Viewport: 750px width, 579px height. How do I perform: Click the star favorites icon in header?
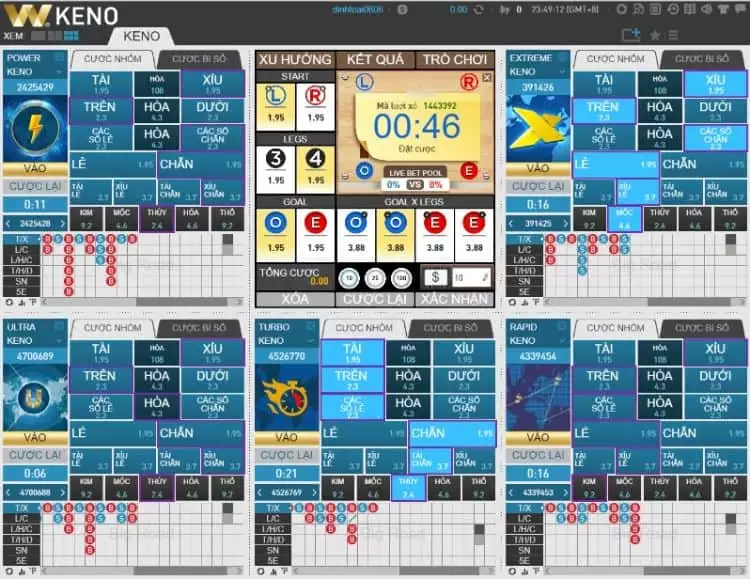point(655,35)
